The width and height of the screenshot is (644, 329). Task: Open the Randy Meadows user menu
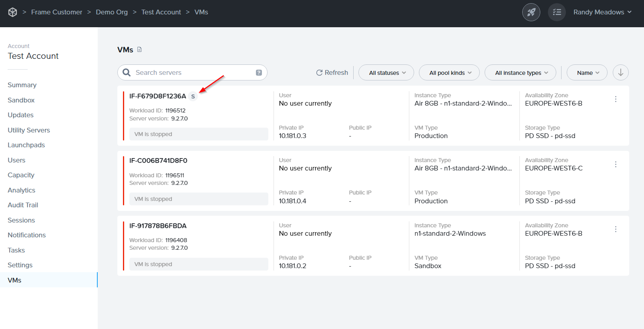pyautogui.click(x=602, y=12)
